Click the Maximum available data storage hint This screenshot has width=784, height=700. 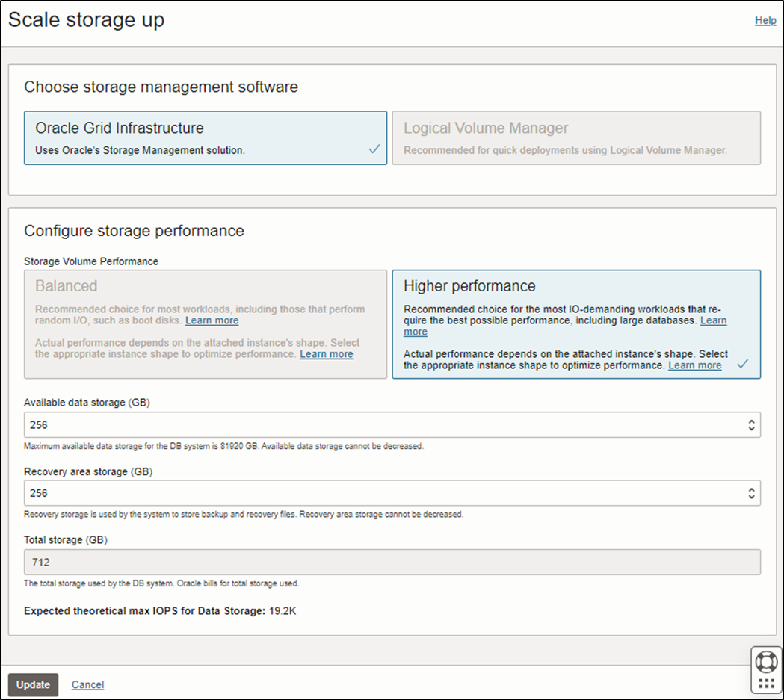[x=223, y=446]
